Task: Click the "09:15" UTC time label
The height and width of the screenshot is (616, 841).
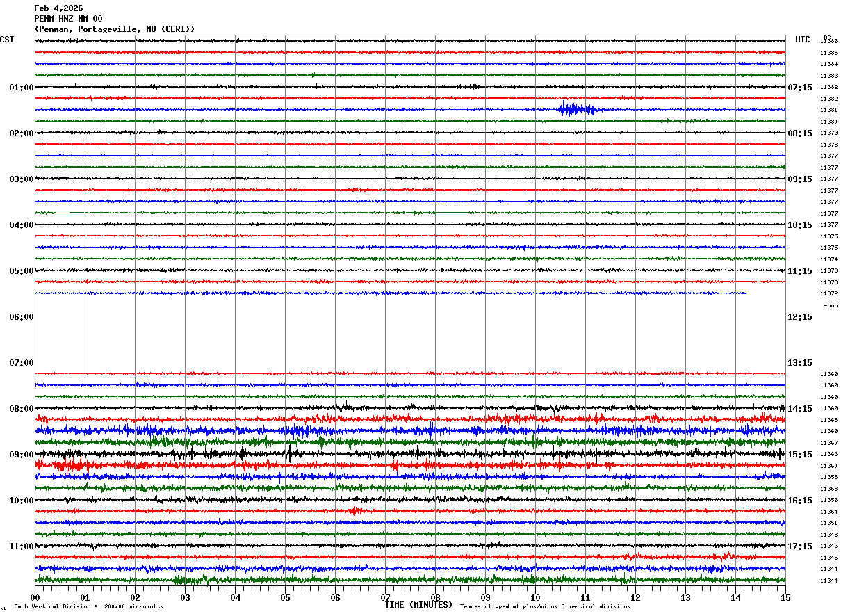Action: 800,179
